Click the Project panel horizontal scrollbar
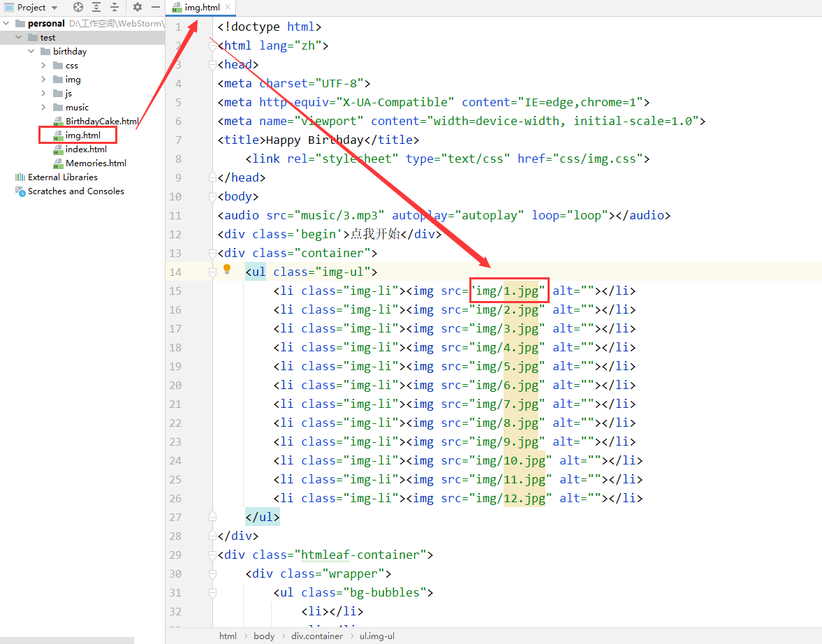 tap(67, 641)
